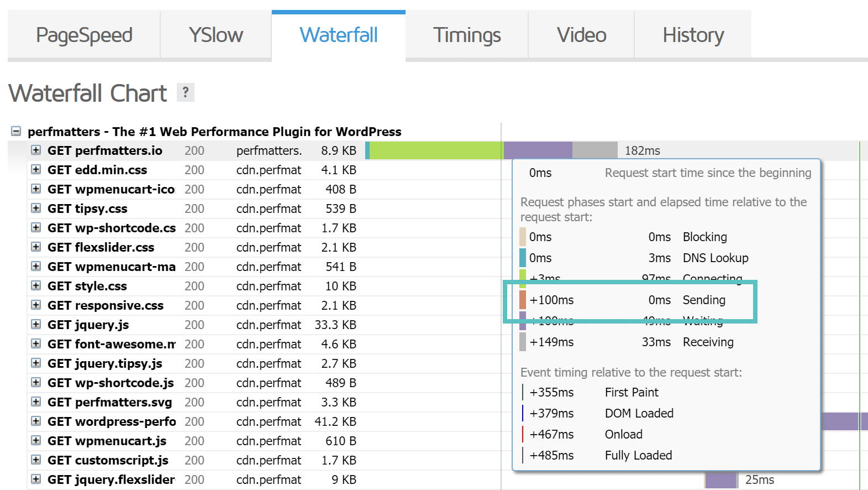Click the GET customscript.js request name

pos(108,460)
